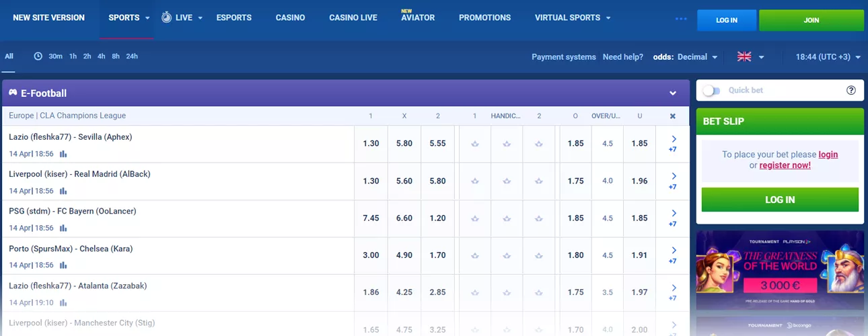Click the green JOIN button
The width and height of the screenshot is (868, 336).
[811, 20]
